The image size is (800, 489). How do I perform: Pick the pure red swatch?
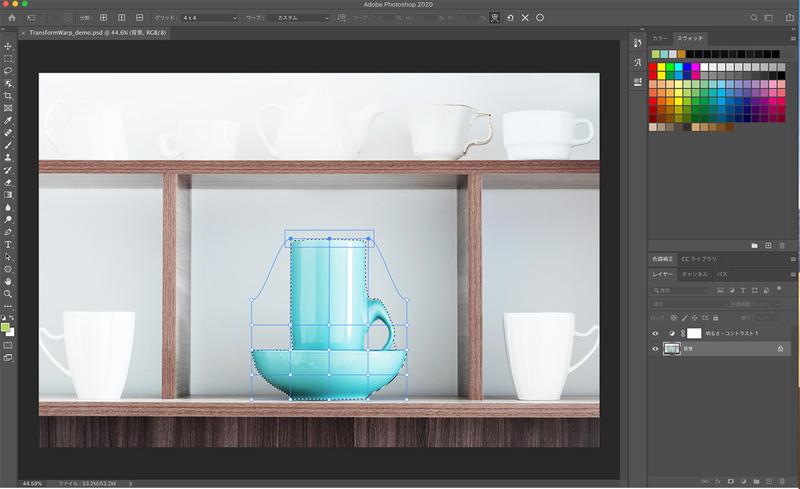[x=653, y=67]
